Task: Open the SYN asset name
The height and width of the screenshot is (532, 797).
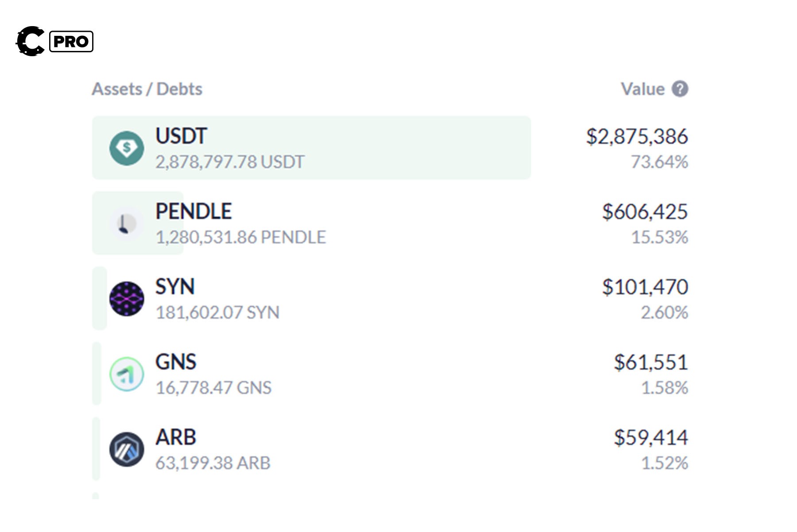Action: [x=175, y=286]
